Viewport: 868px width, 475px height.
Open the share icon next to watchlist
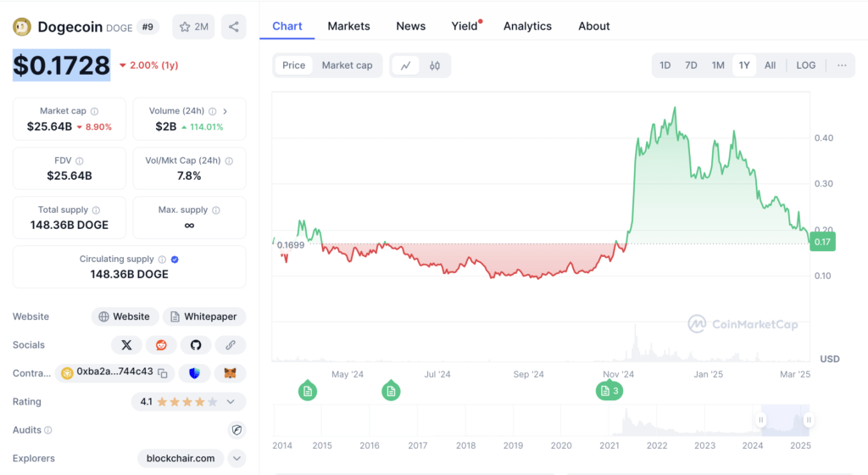tap(234, 26)
